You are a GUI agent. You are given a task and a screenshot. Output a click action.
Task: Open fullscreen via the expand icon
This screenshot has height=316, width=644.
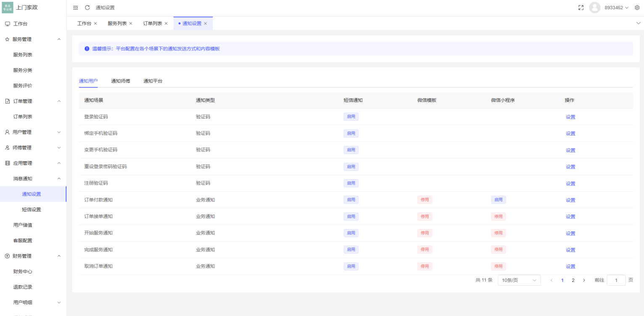(x=581, y=7)
